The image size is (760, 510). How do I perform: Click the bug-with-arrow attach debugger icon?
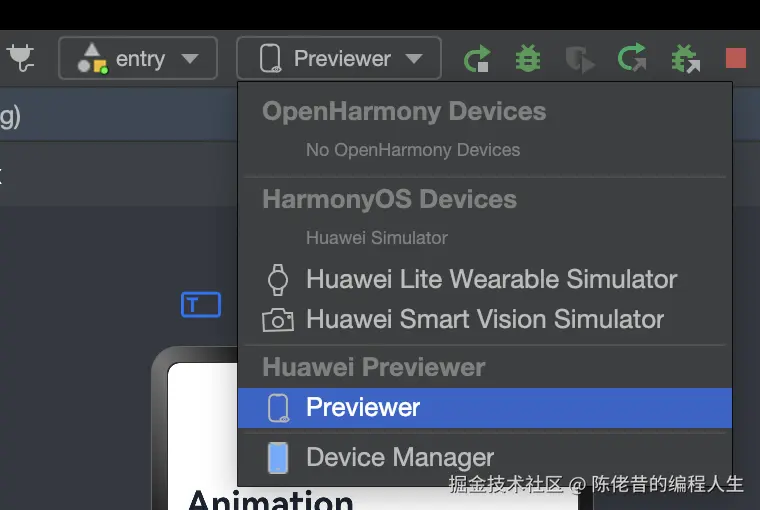tap(685, 59)
